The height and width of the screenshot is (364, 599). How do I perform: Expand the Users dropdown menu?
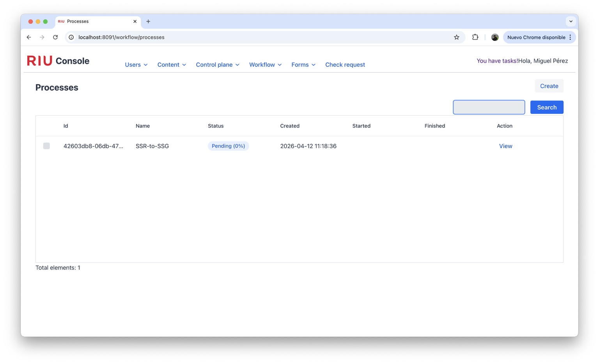click(136, 65)
